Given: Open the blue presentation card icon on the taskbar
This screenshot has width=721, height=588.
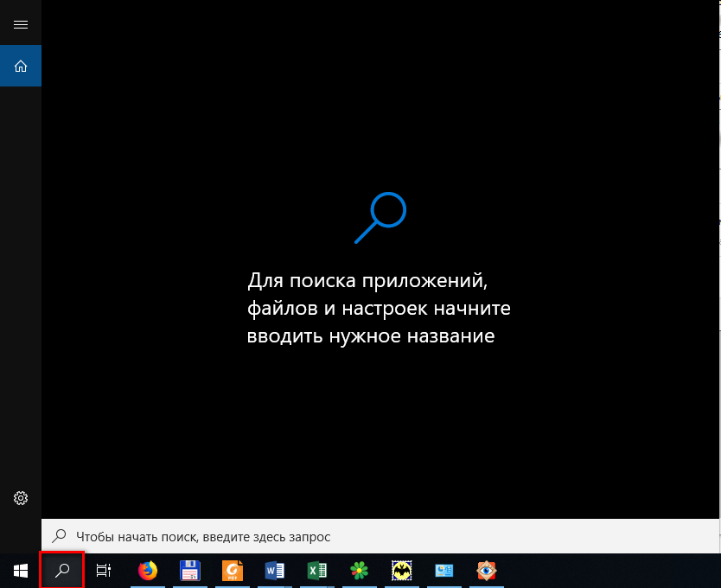Looking at the screenshot, I should pyautogui.click(x=443, y=571).
